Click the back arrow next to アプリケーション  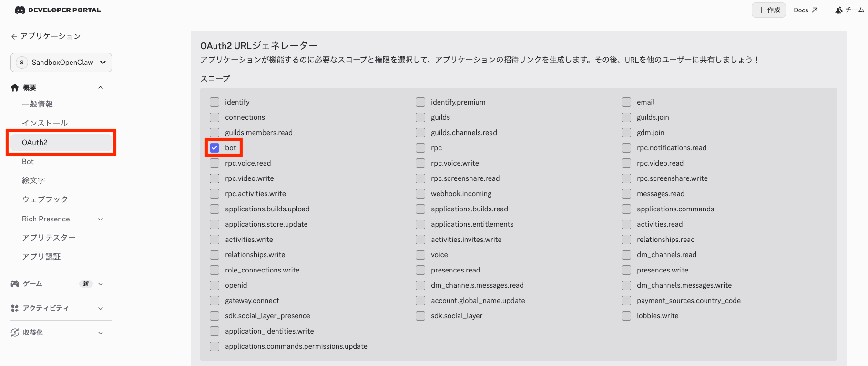tap(14, 37)
